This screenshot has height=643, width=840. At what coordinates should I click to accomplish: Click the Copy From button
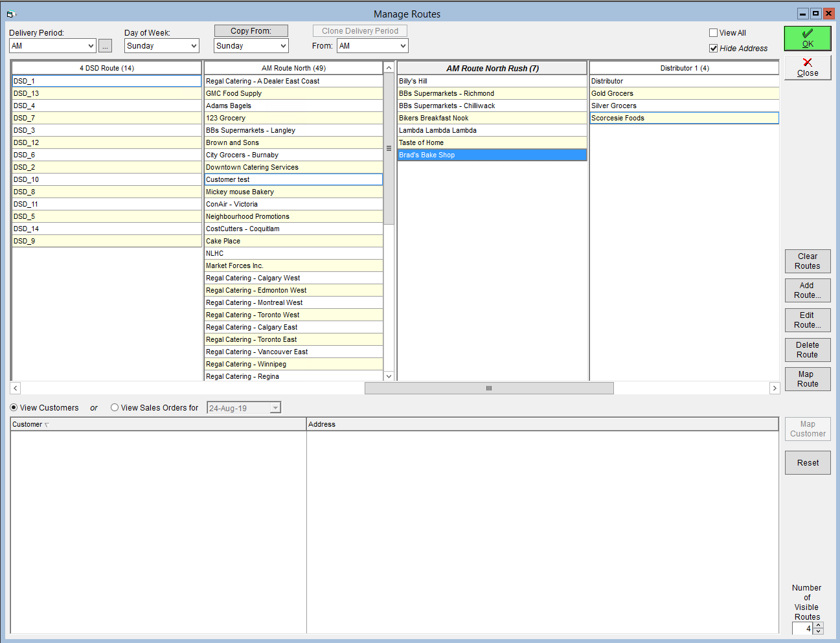(251, 31)
